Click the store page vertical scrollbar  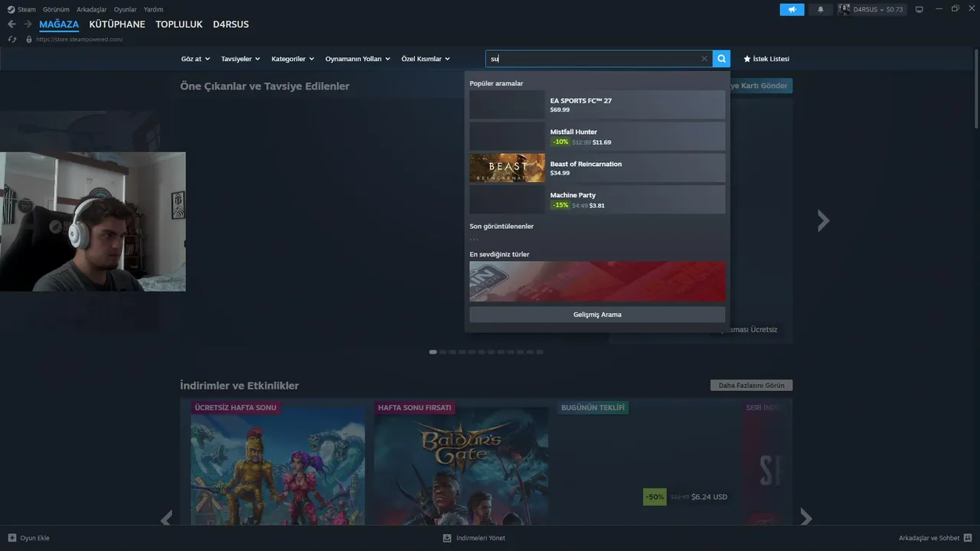[976, 89]
